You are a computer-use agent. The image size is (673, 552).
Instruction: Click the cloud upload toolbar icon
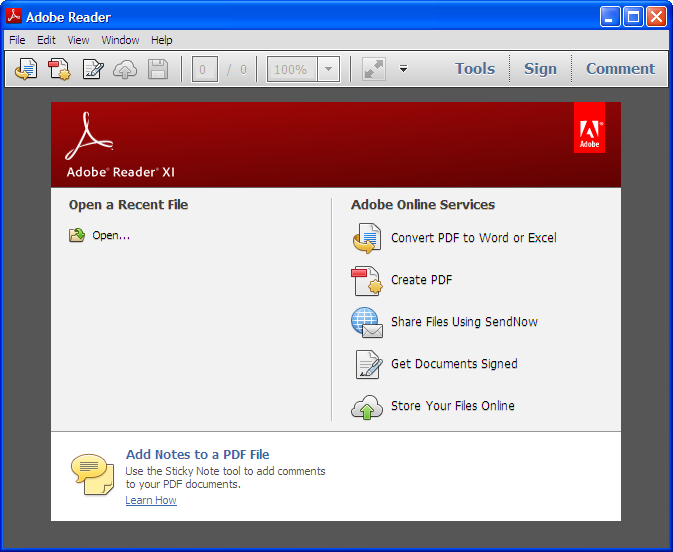click(x=125, y=69)
